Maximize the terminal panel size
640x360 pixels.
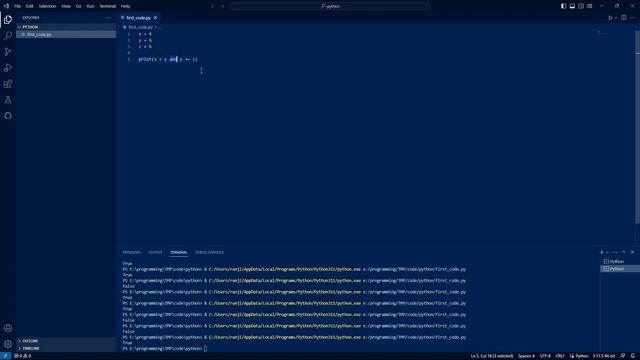click(x=624, y=252)
